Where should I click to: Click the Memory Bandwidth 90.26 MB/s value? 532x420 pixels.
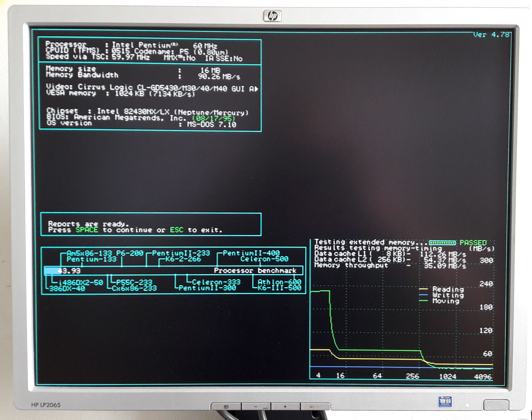[219, 77]
